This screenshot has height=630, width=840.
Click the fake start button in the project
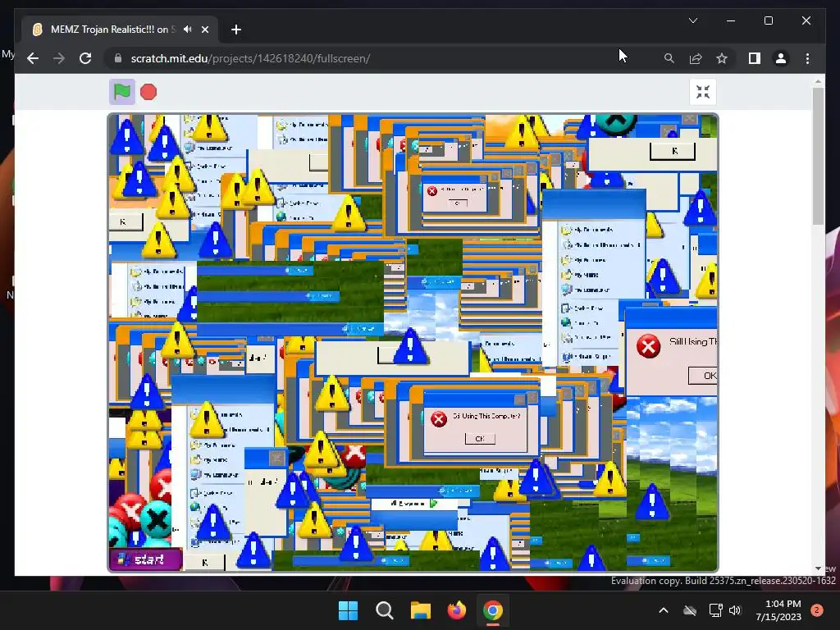coord(145,559)
